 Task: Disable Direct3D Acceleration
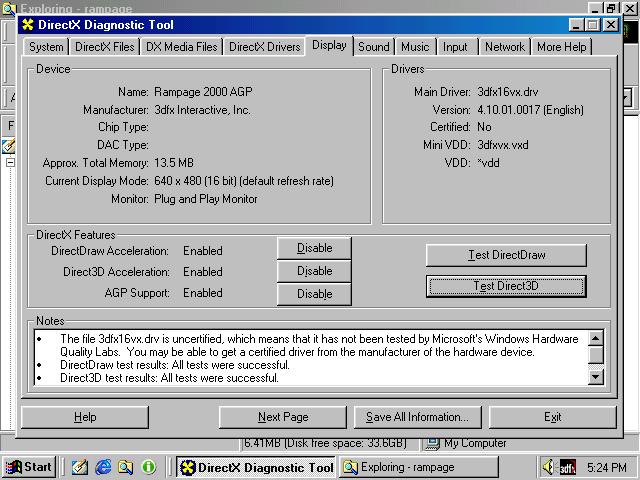[x=314, y=271]
